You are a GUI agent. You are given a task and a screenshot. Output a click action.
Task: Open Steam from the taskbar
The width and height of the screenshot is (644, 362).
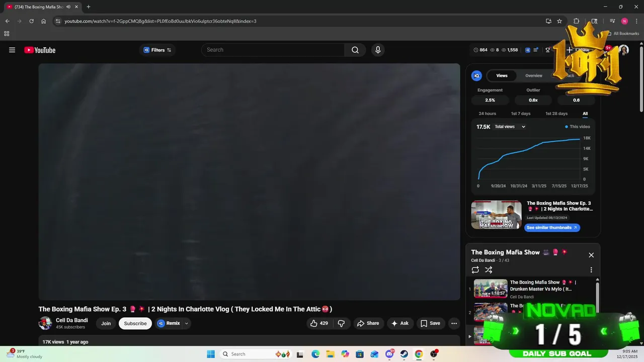[x=404, y=354]
